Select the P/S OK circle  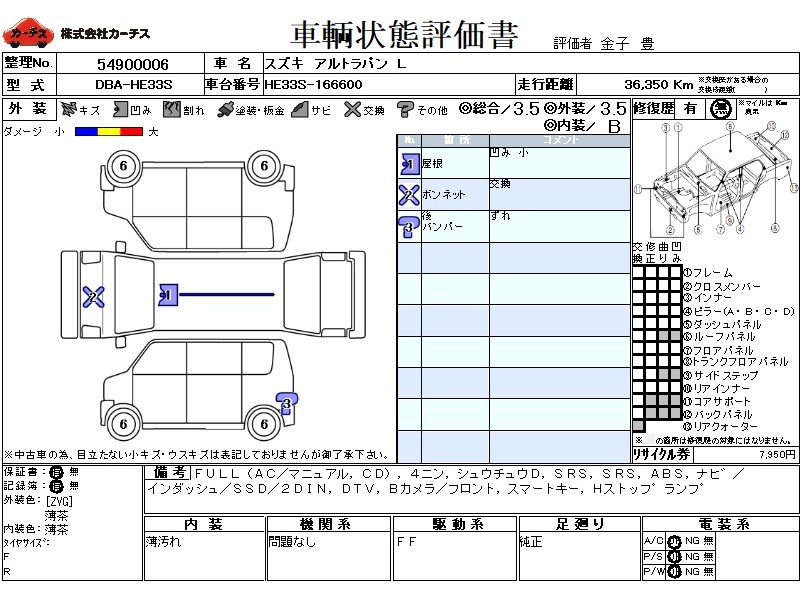(x=674, y=557)
